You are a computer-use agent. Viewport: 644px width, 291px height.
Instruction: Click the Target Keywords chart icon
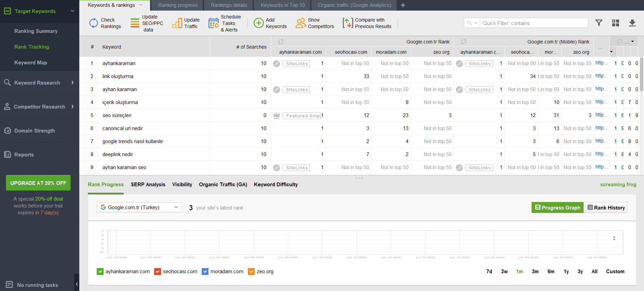point(8,11)
